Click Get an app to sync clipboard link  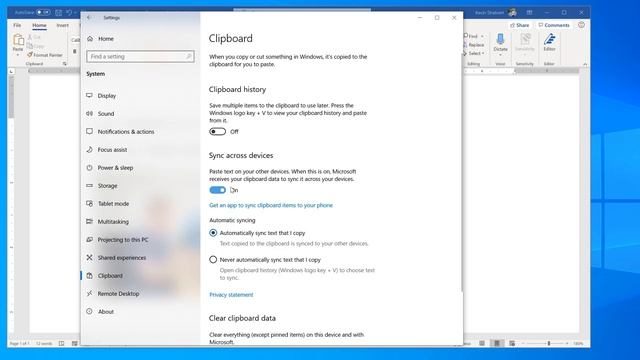click(271, 205)
